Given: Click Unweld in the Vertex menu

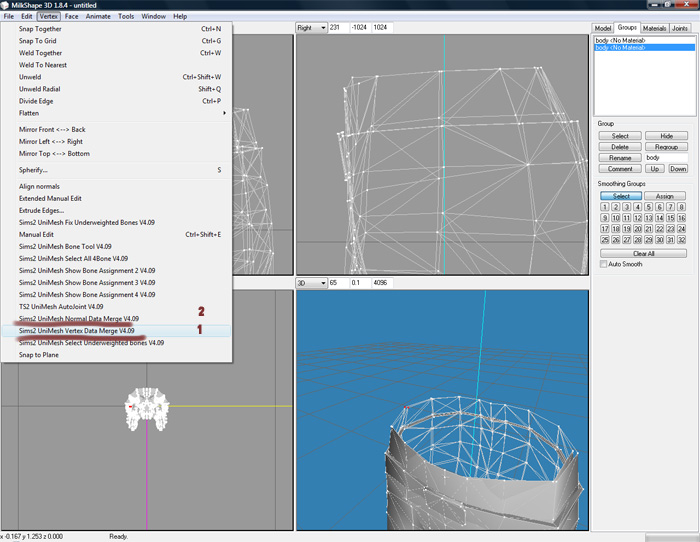Looking at the screenshot, I should pos(116,77).
